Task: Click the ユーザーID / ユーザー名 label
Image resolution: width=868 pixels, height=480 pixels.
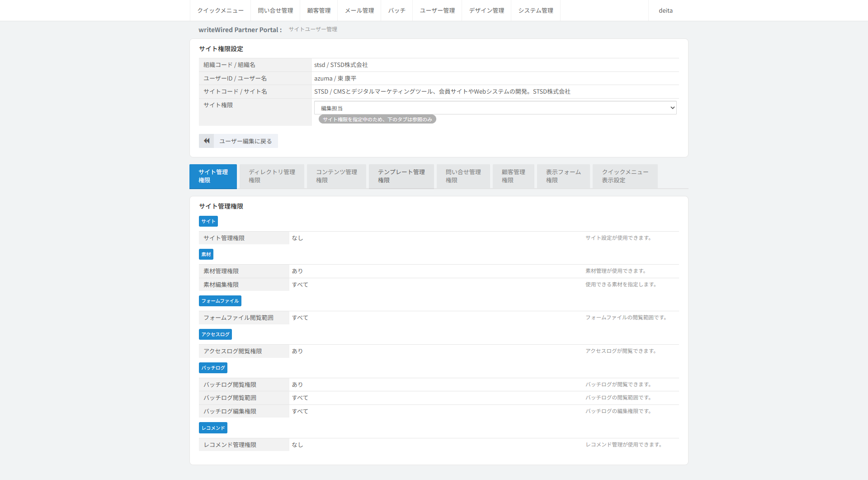Action: 235,79
